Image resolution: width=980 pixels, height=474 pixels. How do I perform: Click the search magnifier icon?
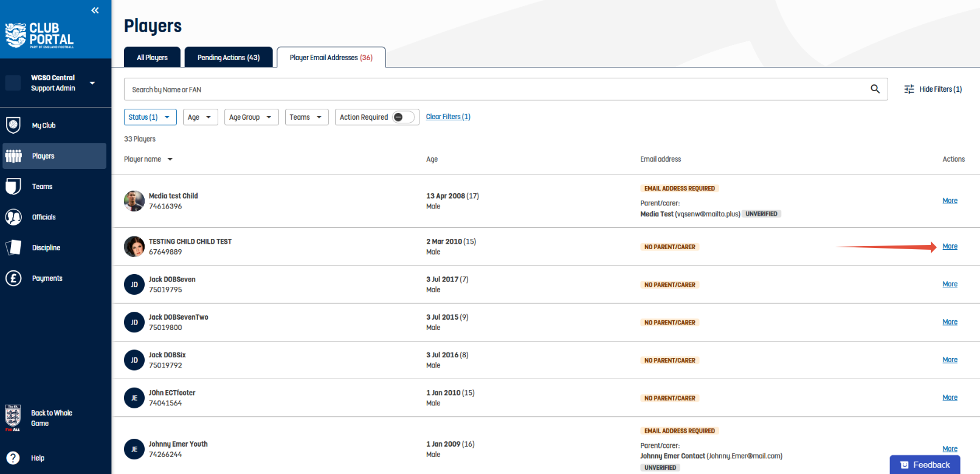pyautogui.click(x=875, y=89)
